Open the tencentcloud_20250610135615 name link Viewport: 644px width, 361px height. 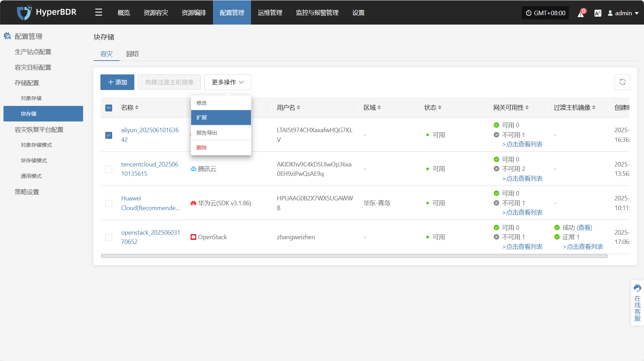coord(150,169)
